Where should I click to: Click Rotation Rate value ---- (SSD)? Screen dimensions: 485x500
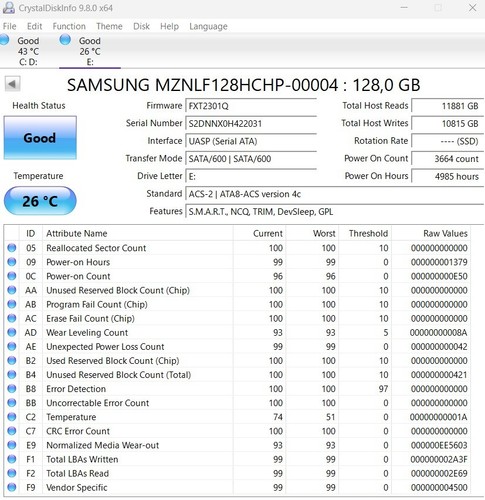pos(447,141)
